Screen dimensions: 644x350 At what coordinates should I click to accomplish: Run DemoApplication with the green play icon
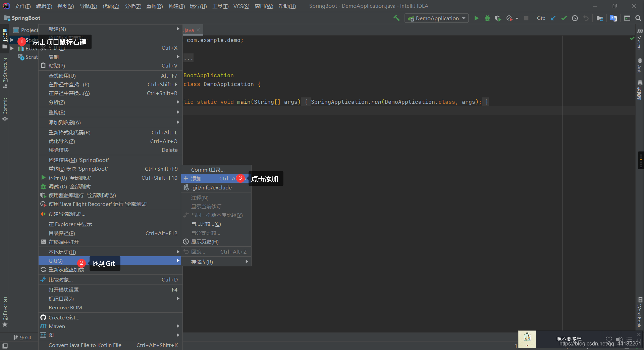pyautogui.click(x=476, y=18)
